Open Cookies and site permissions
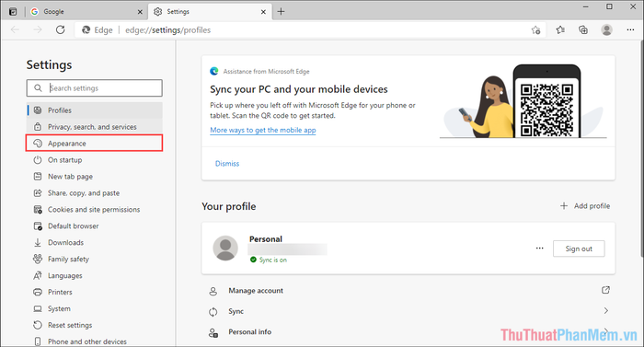 95,209
